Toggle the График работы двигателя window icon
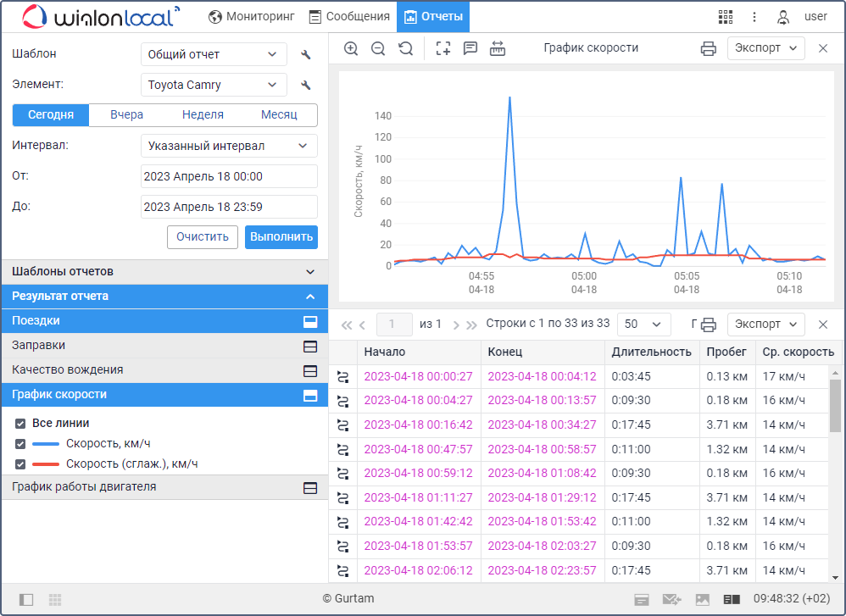This screenshot has height=616, width=846. pyautogui.click(x=310, y=487)
